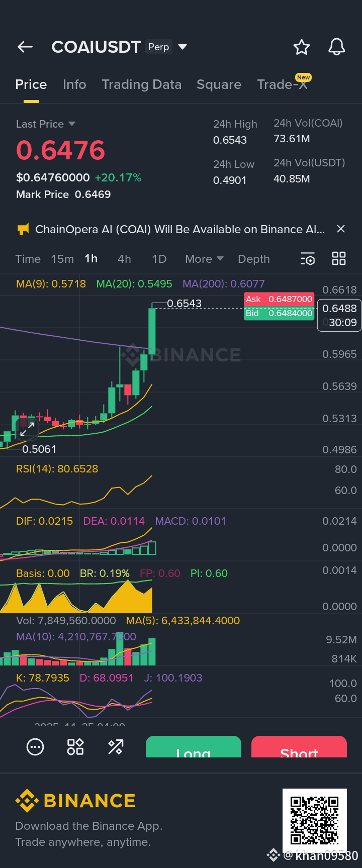Tap the 24h Low value 0.4901
Viewport: 362px width, 868px height.
(230, 180)
